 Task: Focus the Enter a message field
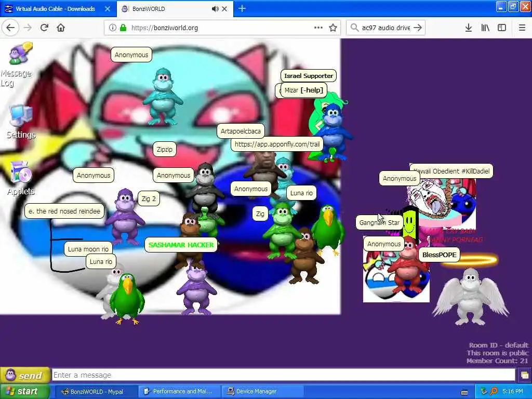coord(284,375)
